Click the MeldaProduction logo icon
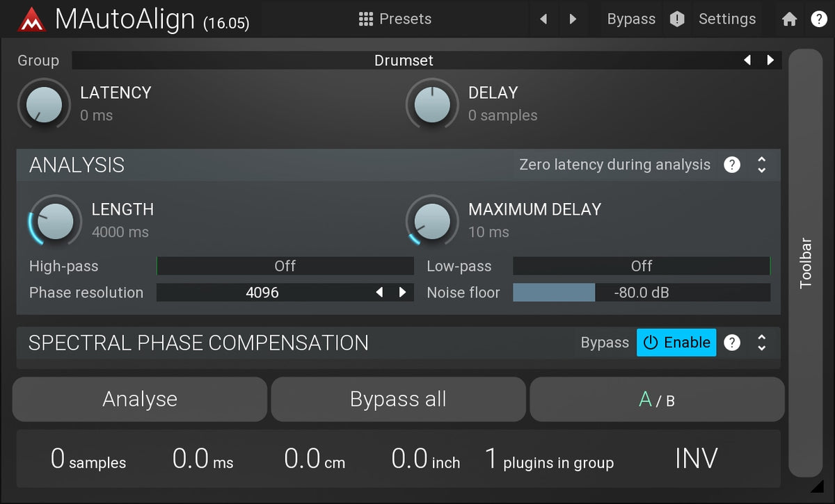The image size is (835, 504). [x=31, y=19]
